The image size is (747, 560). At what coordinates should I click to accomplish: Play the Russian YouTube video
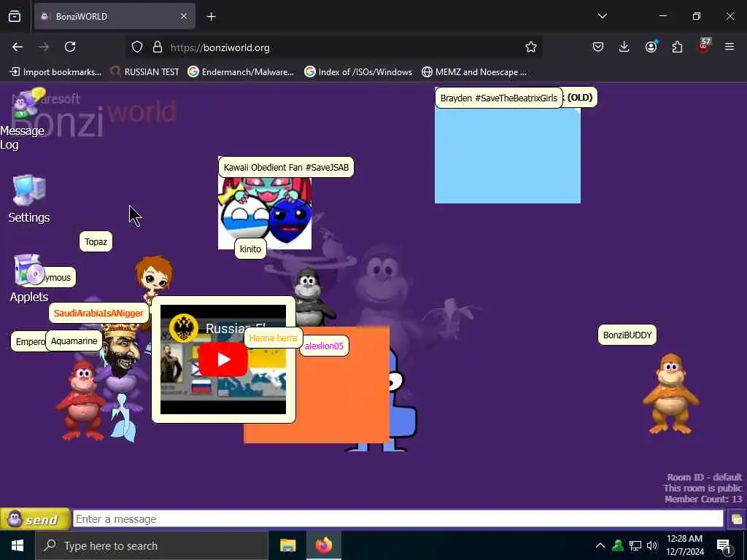point(223,359)
